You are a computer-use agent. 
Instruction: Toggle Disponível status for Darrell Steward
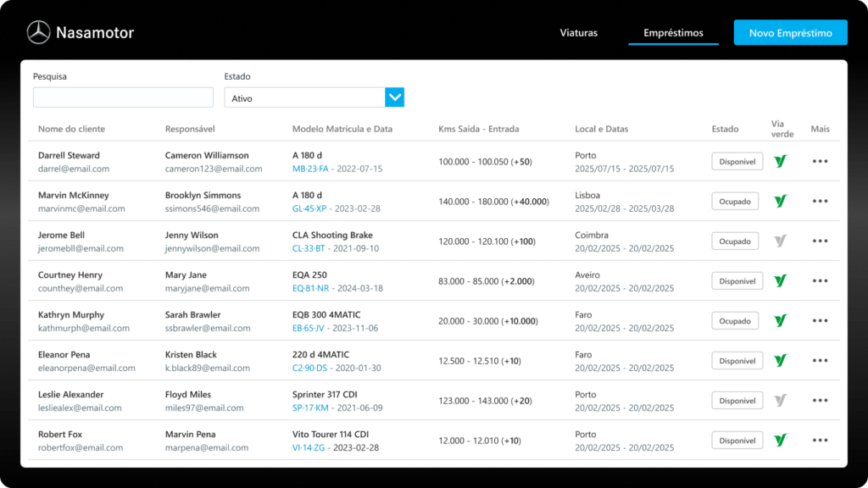(737, 161)
